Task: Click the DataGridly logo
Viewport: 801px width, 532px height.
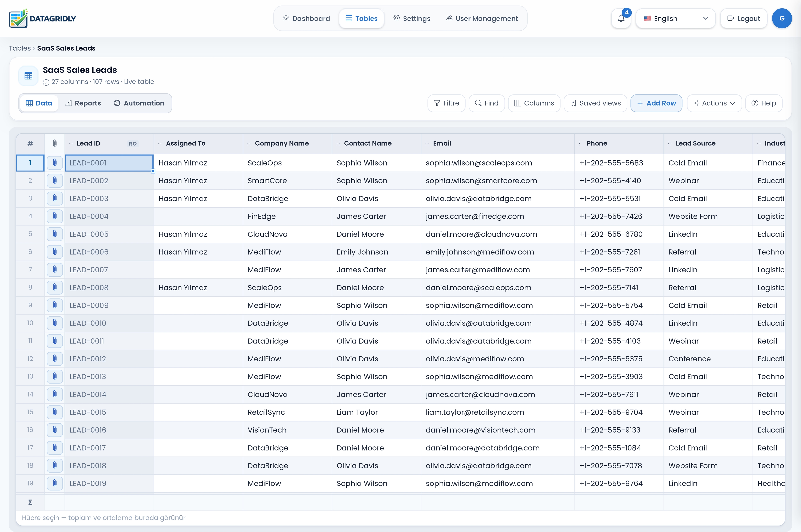Action: pos(43,19)
